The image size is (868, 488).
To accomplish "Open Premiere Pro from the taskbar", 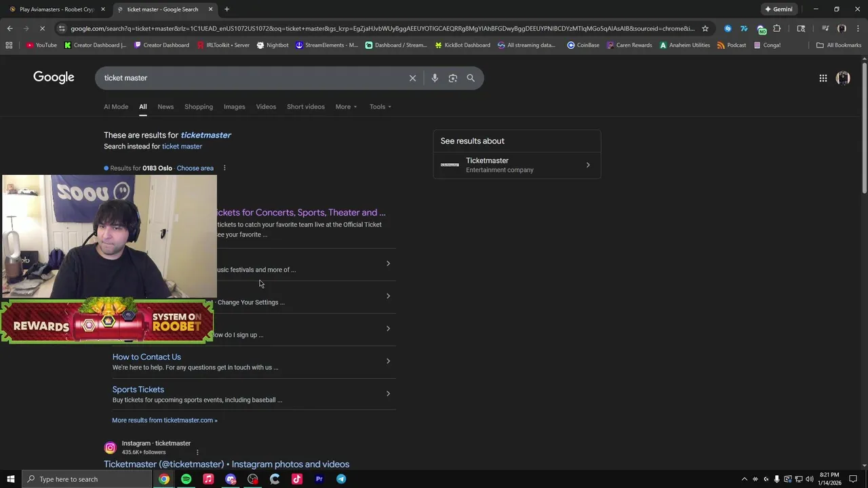I will [319, 479].
